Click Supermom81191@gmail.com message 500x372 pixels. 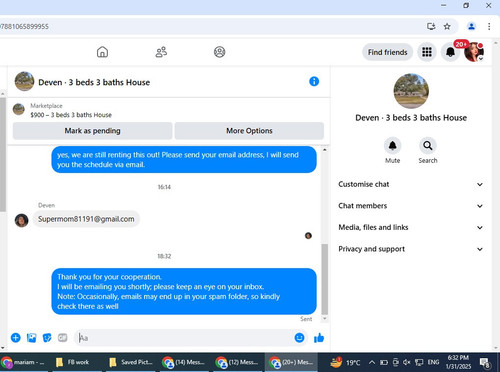(x=86, y=219)
